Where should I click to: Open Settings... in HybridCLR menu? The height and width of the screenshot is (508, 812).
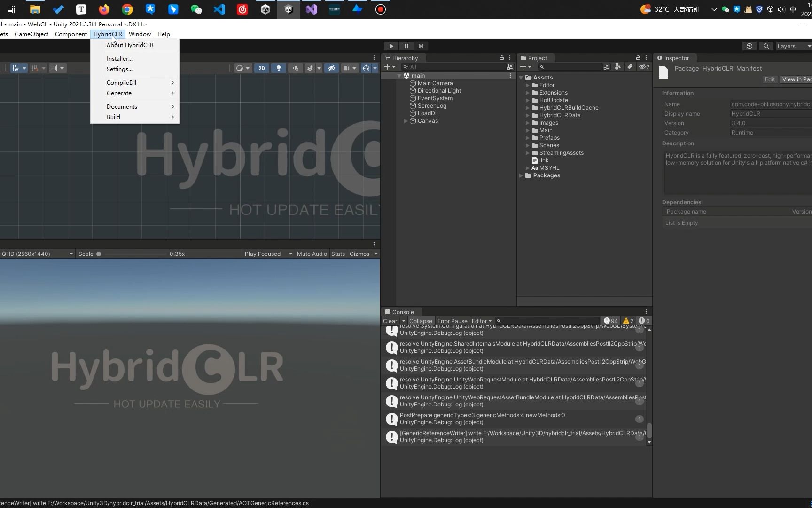(x=119, y=69)
